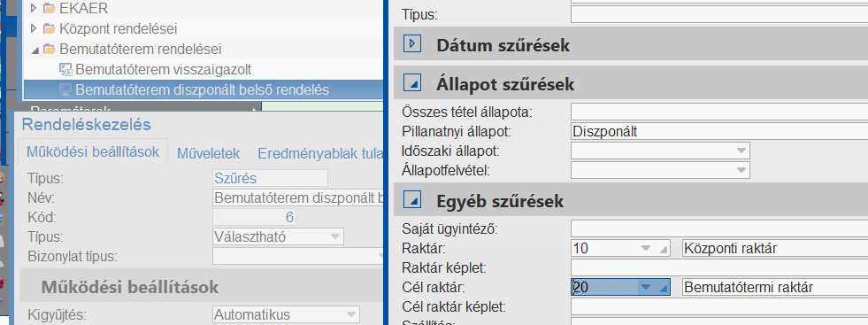The width and height of the screenshot is (868, 325).
Task: Click the Pillanatnyi állapot Diszponált field
Action: [719, 131]
